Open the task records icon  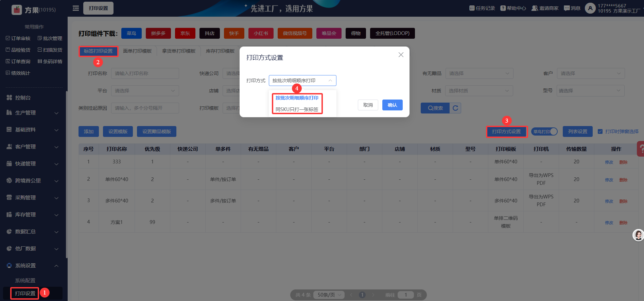(x=472, y=8)
